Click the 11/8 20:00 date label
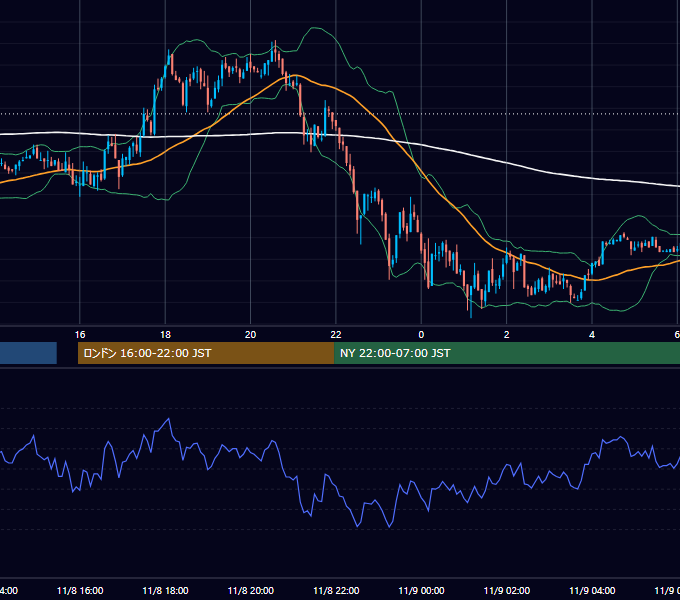 click(251, 591)
